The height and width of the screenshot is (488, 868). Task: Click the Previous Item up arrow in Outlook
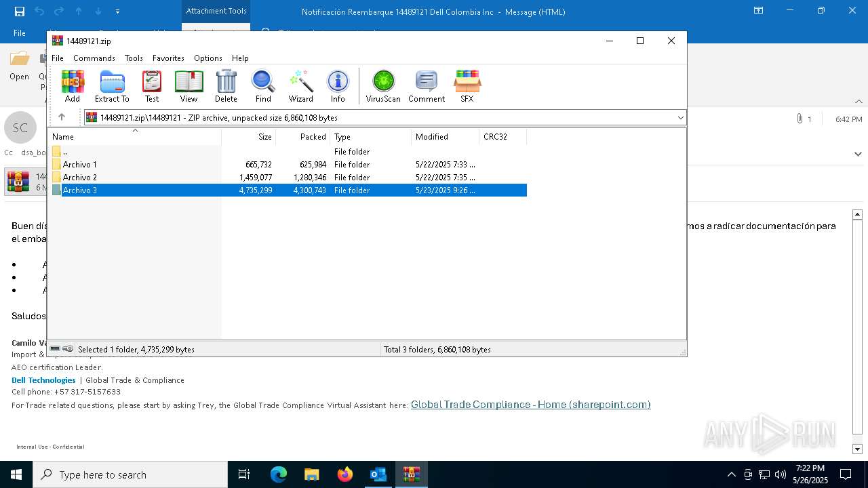(79, 12)
